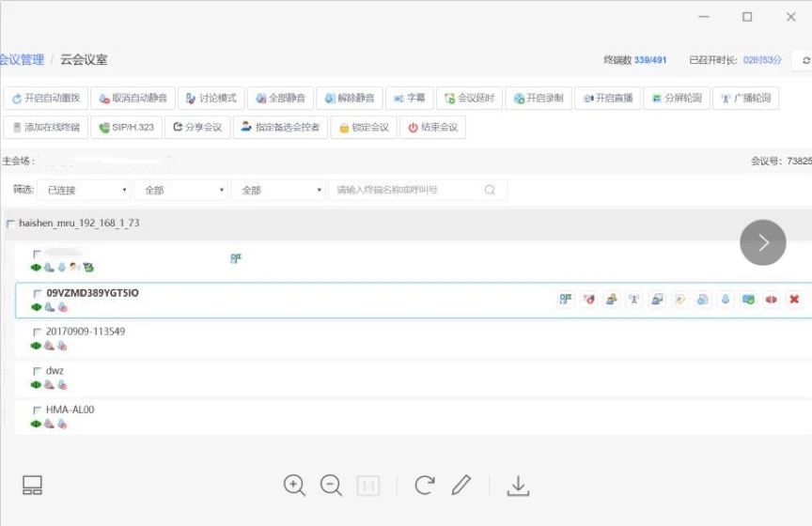Viewport: 812px width, 526px height.
Task: Expand the first 全部 filter dropdown
Action: point(181,190)
